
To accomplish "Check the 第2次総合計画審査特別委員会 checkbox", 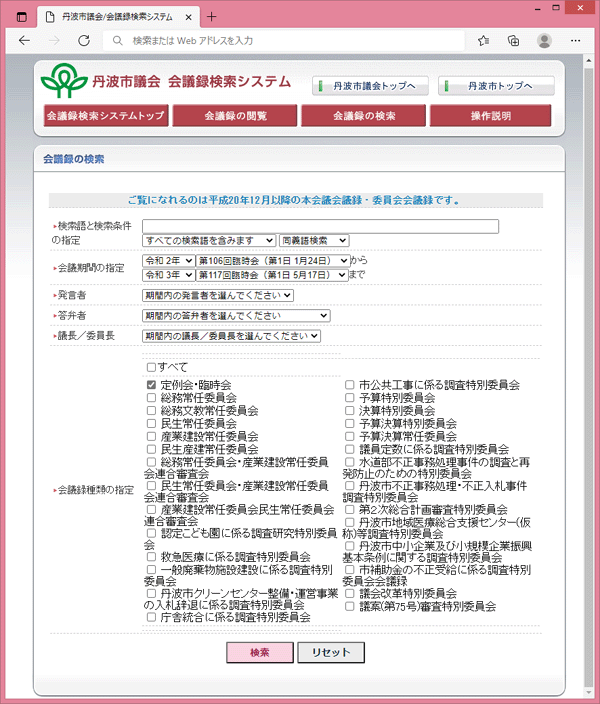I will [x=349, y=510].
